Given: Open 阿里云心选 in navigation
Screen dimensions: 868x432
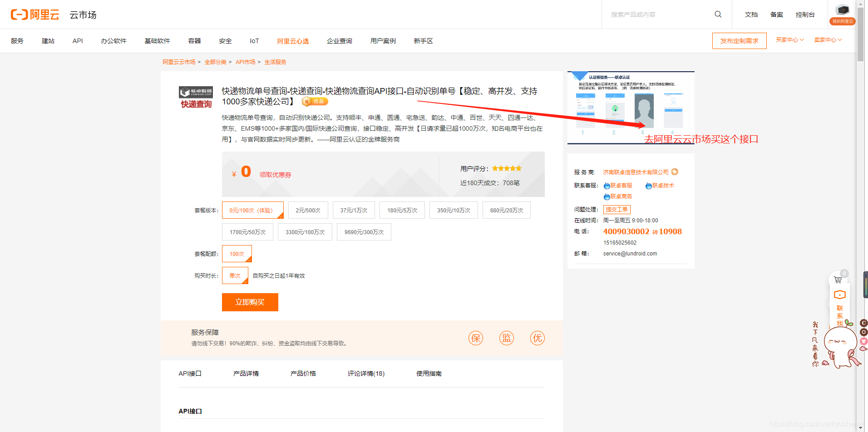Looking at the screenshot, I should coord(293,41).
